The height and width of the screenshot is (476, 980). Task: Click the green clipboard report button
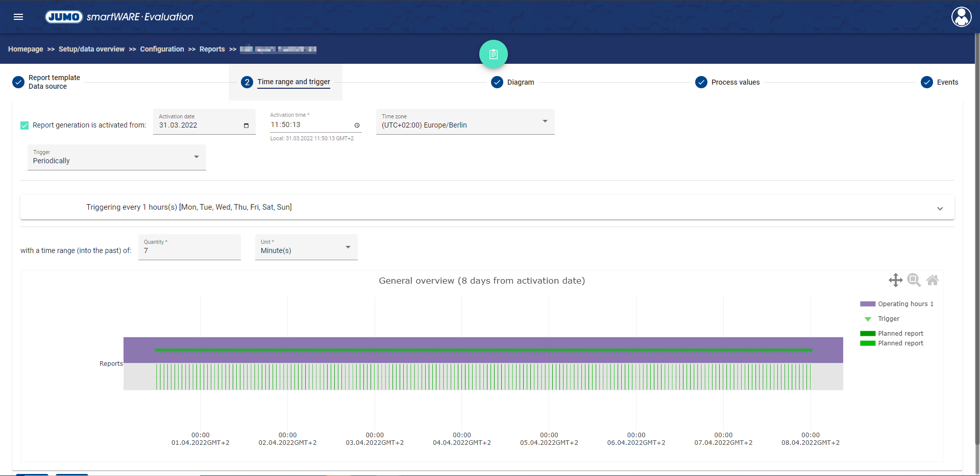(493, 54)
